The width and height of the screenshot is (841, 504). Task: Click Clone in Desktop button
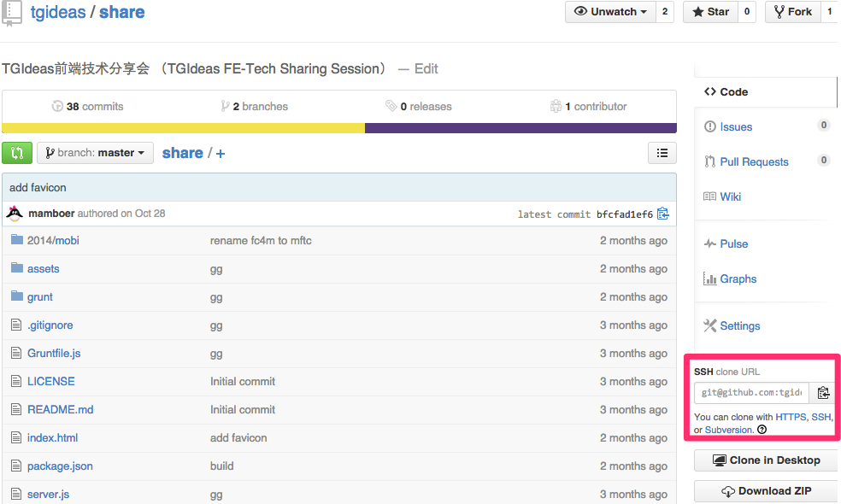click(x=766, y=460)
